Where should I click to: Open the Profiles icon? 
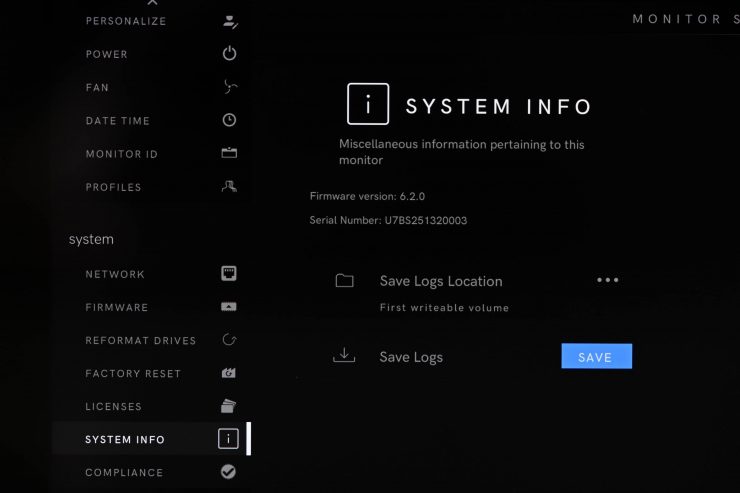point(229,187)
